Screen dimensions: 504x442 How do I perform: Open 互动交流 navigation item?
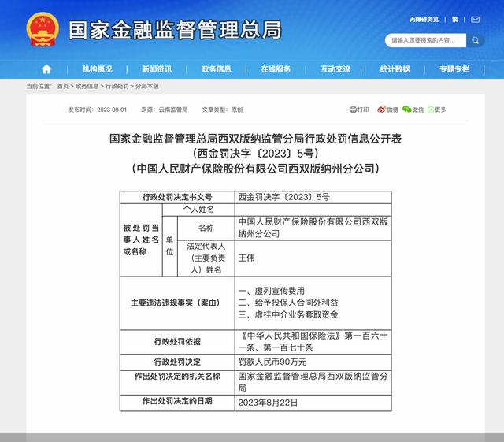point(335,69)
